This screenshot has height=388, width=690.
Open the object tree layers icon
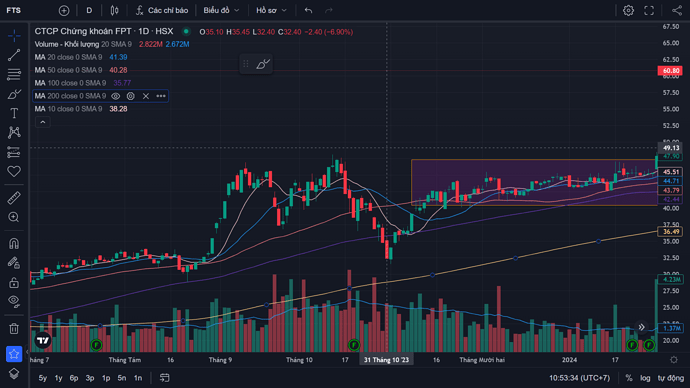[14, 373]
